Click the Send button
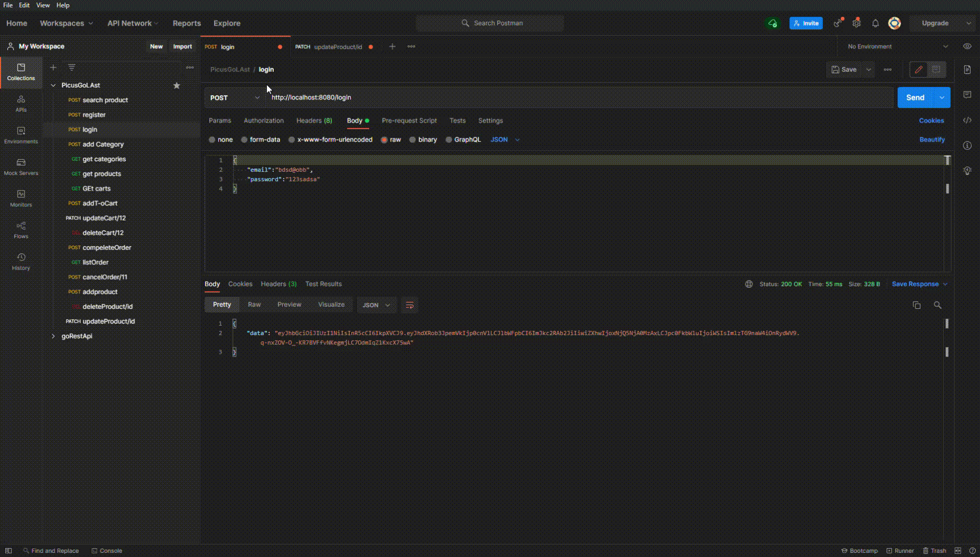Screen dimensions: 980x557 click(x=915, y=97)
